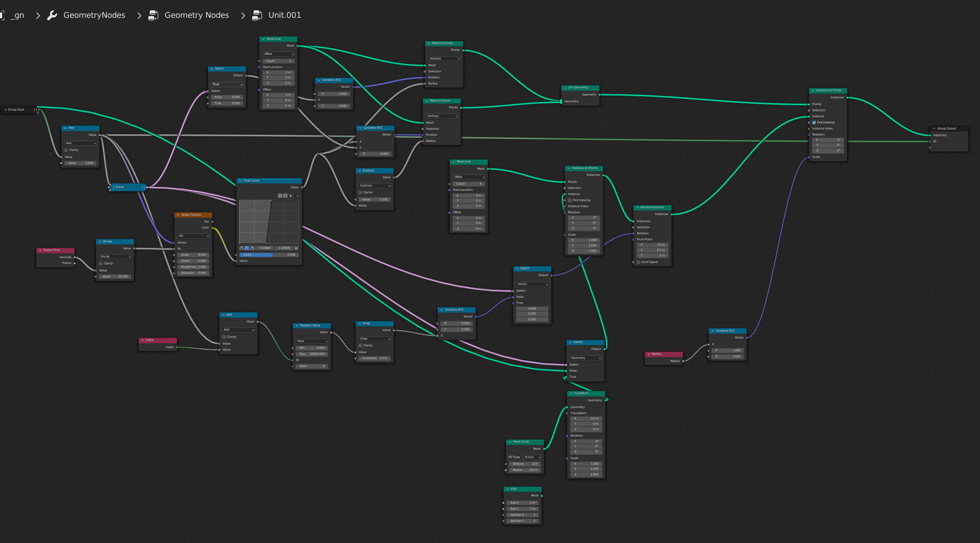
Task: Collapse the Mesh Circle node
Action: point(510,442)
